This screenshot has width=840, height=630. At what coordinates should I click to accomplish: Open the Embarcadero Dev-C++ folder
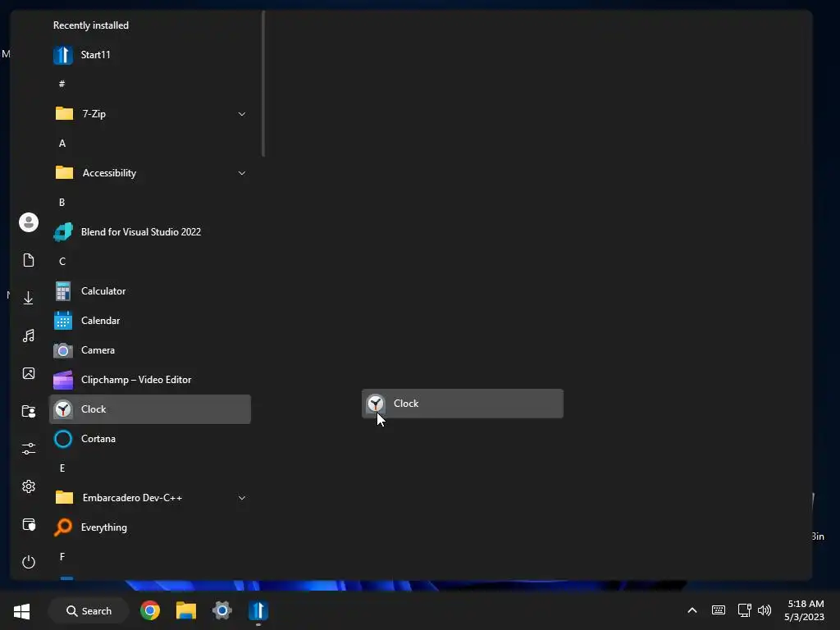click(x=150, y=498)
